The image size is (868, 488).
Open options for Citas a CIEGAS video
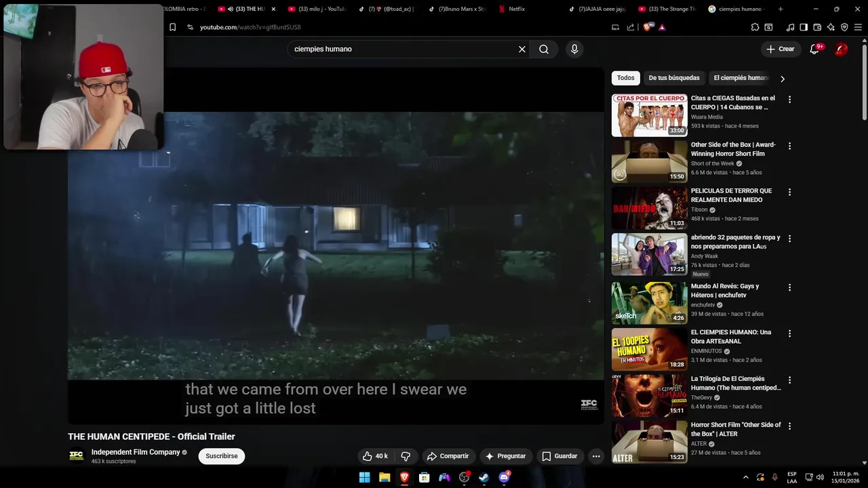pyautogui.click(x=789, y=99)
